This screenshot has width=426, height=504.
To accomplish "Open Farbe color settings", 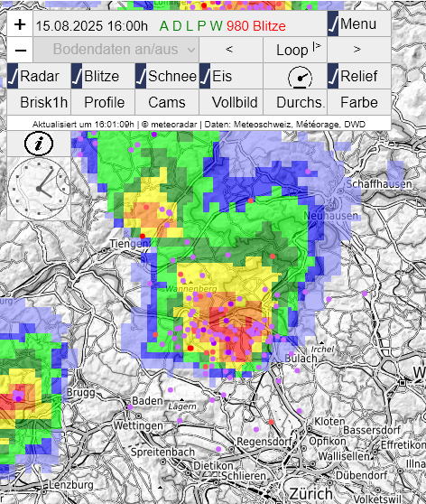I will point(359,102).
